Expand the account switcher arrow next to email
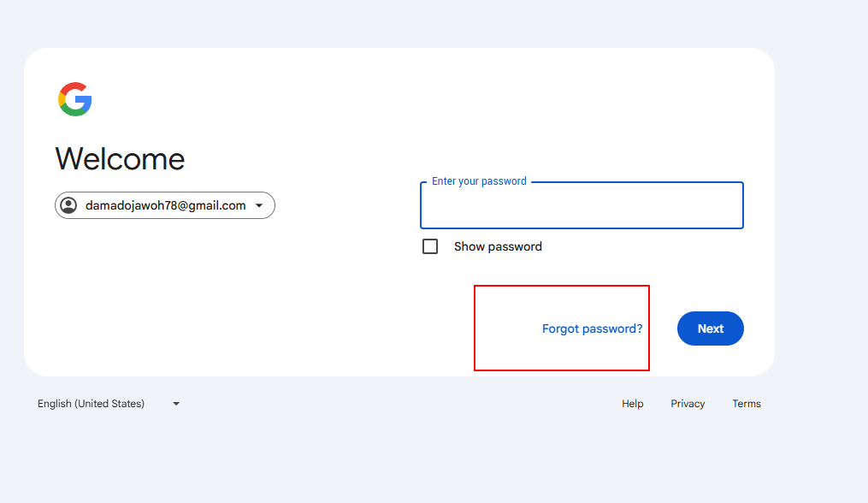The width and height of the screenshot is (868, 503). 259,205
